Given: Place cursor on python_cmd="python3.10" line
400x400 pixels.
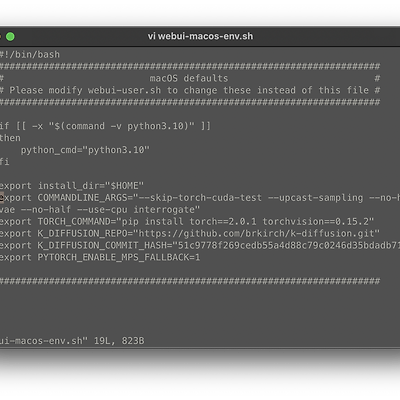Looking at the screenshot, I should 85,150.
